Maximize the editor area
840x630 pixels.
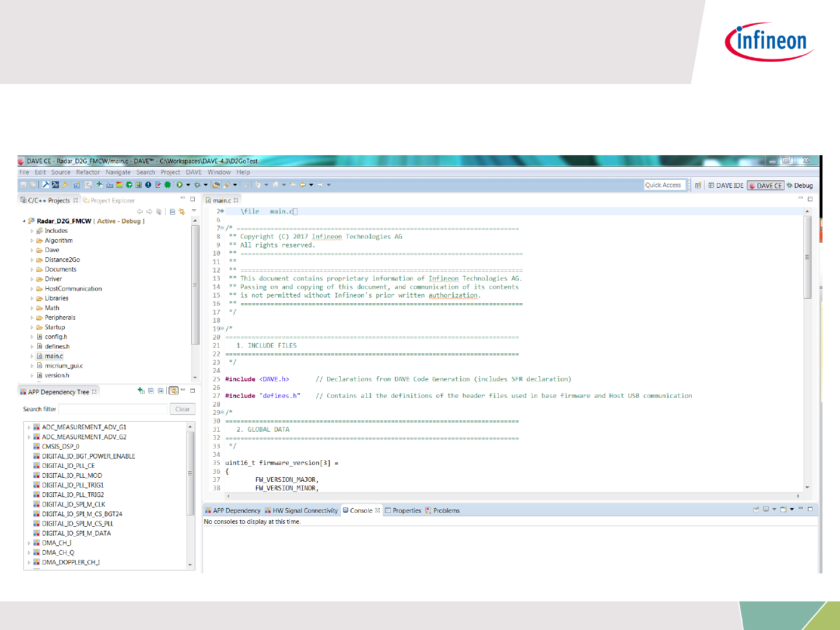(810, 198)
